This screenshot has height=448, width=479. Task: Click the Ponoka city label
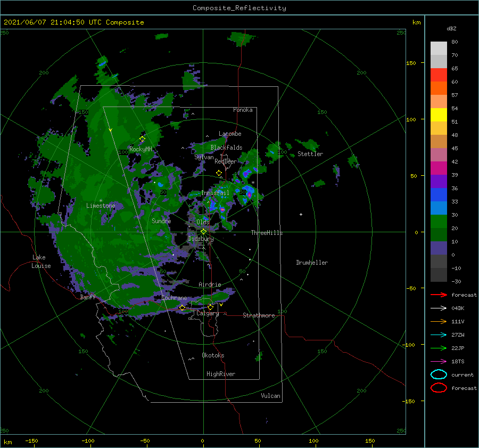point(243,110)
